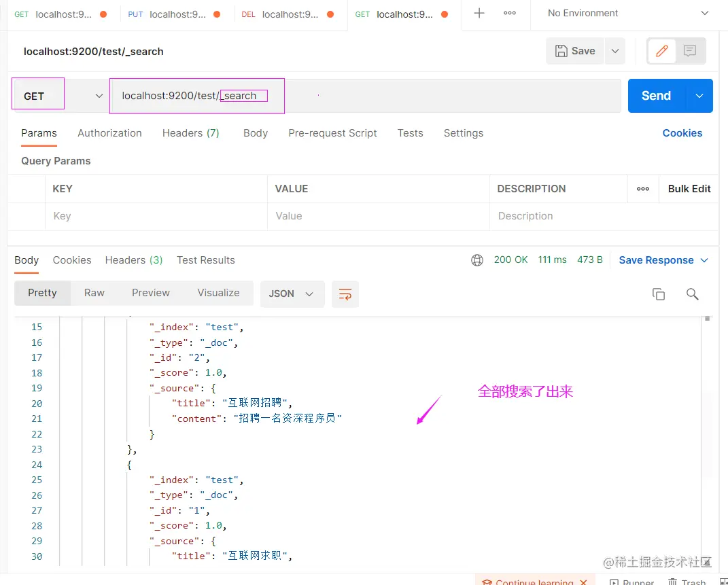
Task: Click the Key input cell
Action: coord(156,216)
